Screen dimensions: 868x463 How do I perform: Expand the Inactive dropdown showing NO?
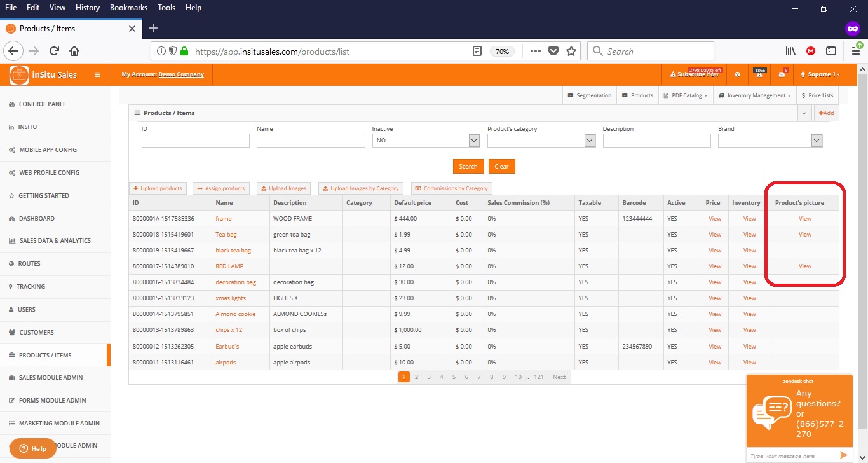tap(473, 141)
